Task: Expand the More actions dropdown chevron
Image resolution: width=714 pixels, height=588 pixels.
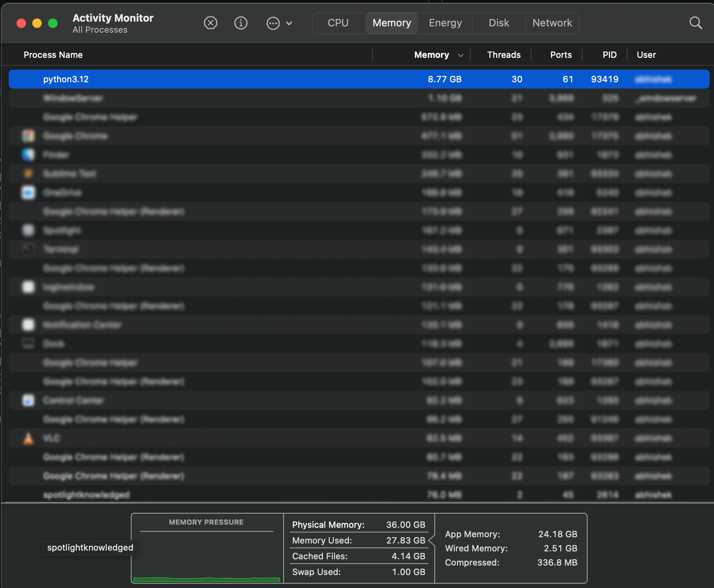Action: click(x=289, y=23)
